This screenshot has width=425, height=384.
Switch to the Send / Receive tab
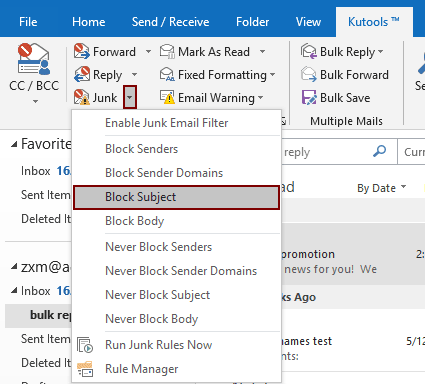[170, 22]
